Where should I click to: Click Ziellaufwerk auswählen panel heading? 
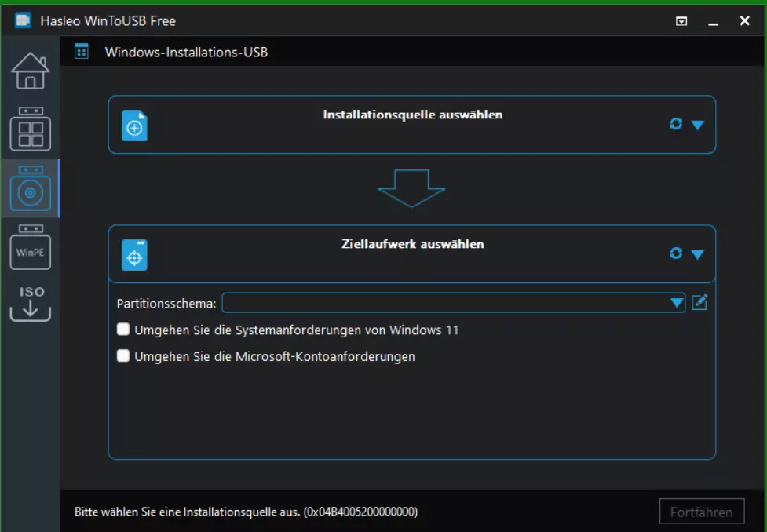(x=412, y=244)
